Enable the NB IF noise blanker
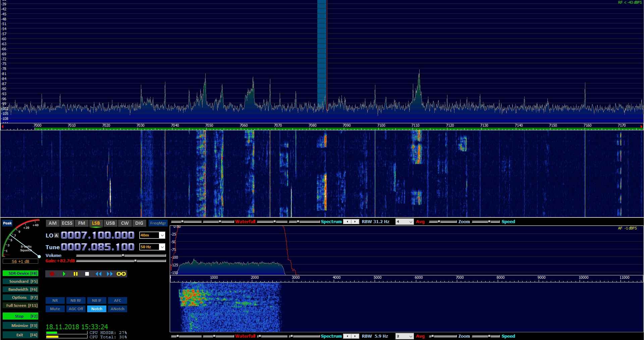The image size is (644, 340). coord(97,300)
